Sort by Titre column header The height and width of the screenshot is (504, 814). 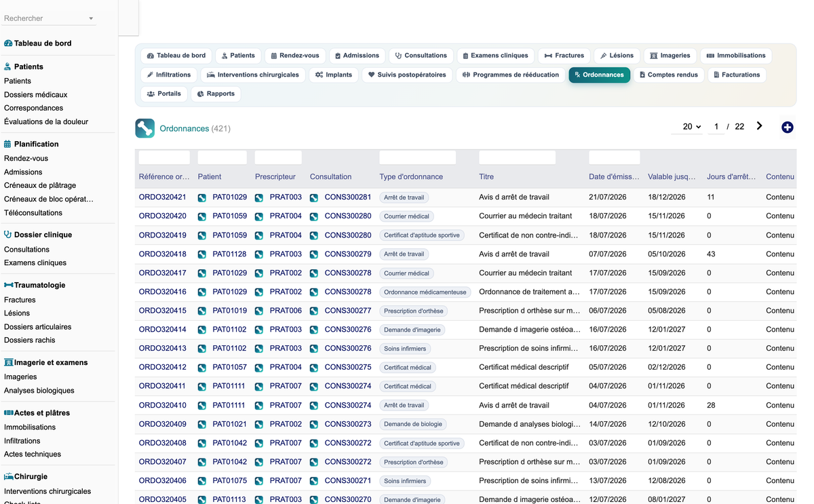point(486,177)
